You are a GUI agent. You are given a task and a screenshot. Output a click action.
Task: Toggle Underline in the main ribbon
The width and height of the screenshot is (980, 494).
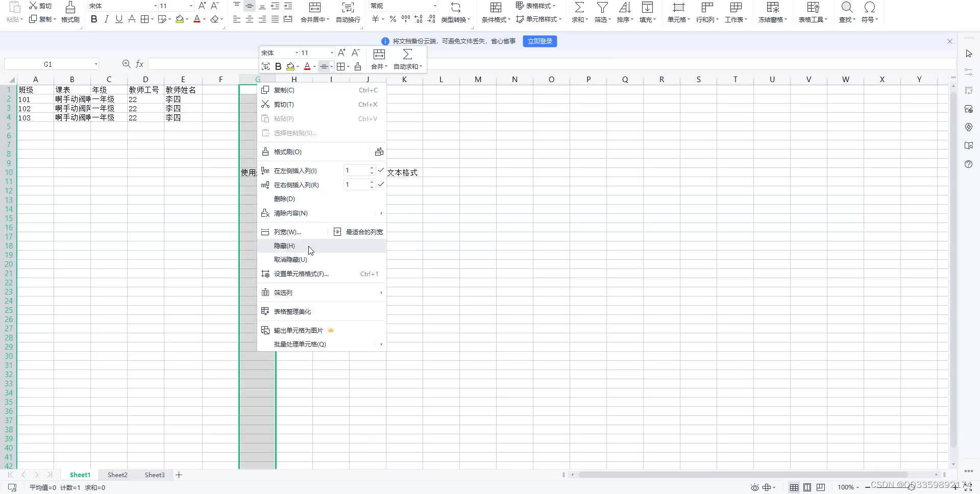pos(119,19)
